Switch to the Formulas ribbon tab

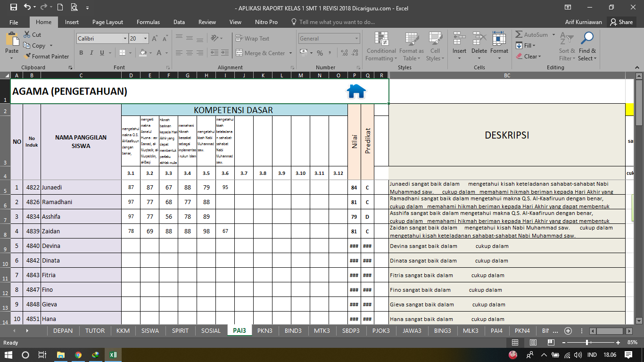tap(148, 22)
